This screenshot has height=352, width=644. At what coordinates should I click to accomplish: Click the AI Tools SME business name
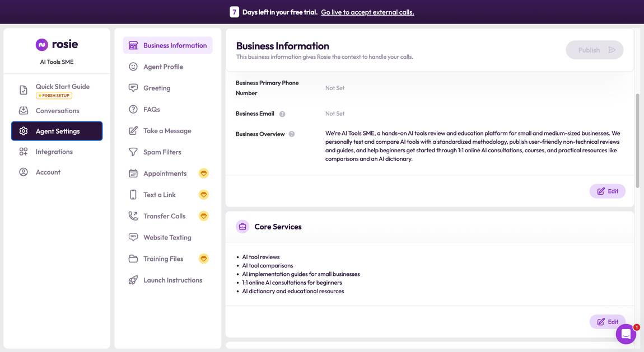(57, 62)
